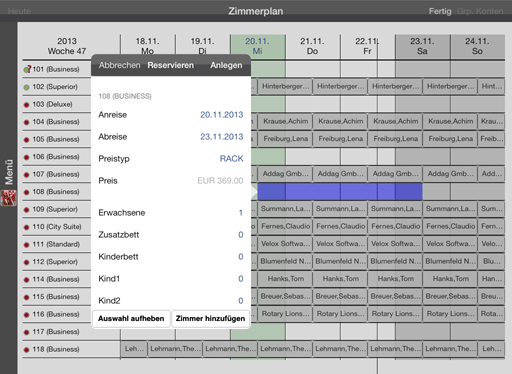The width and height of the screenshot is (512, 374).
Task: Select the 22.11. Fr column header
Action: [367, 46]
